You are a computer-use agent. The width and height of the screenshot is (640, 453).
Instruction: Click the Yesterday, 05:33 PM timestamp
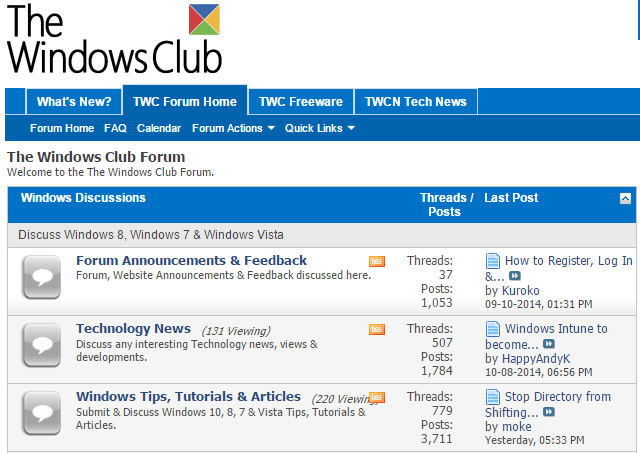click(x=535, y=440)
